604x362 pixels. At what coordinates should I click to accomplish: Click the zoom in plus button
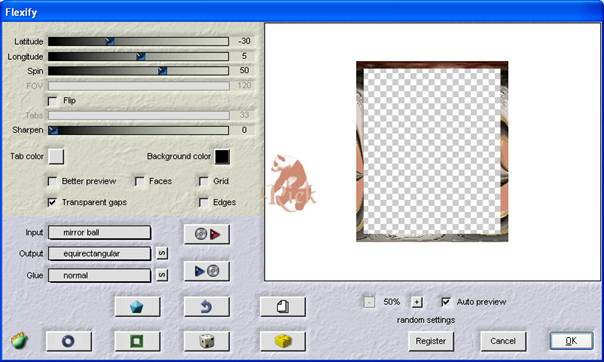tap(416, 302)
